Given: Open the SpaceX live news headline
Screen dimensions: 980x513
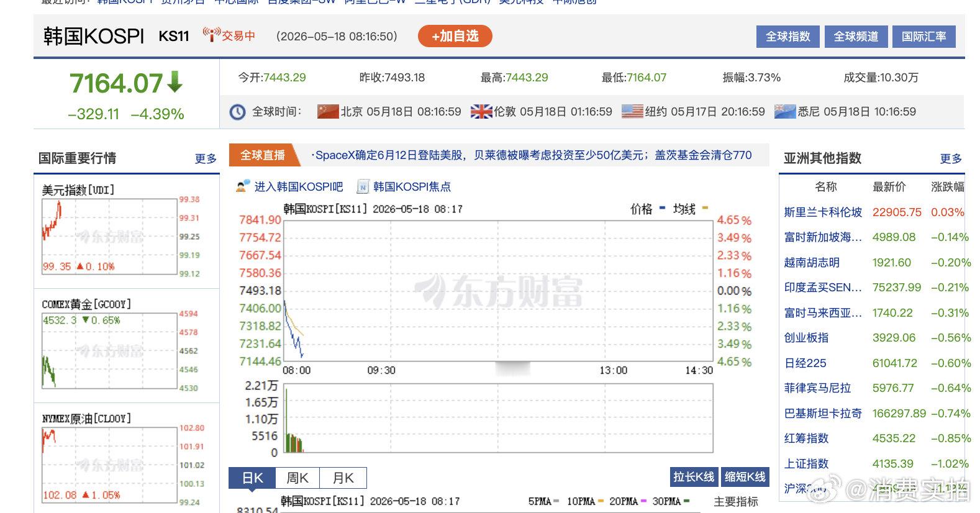Looking at the screenshot, I should tap(532, 155).
